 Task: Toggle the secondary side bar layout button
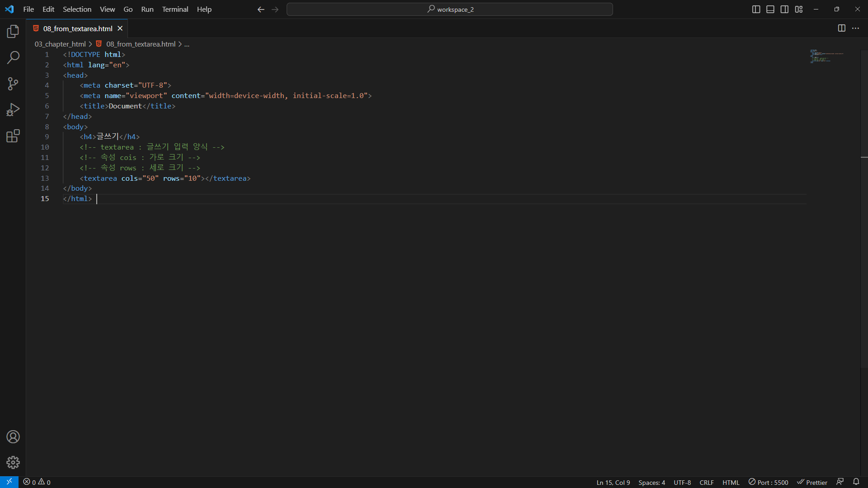[784, 9]
